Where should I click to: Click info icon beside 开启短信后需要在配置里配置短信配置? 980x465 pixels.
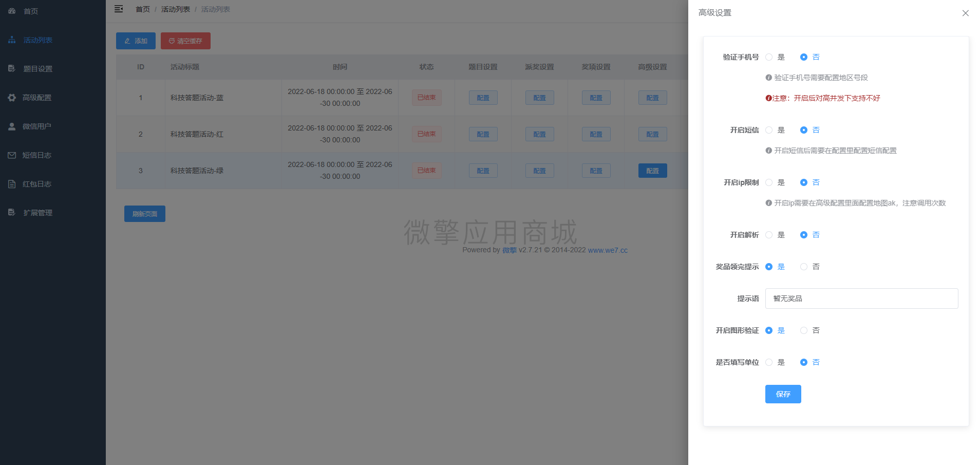(769, 151)
